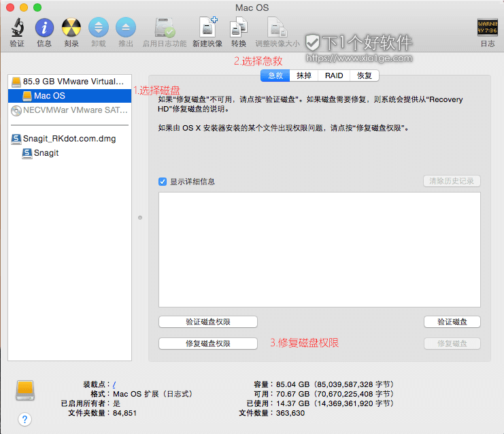Click the Unmount toolbar icon
504x434 pixels.
pyautogui.click(x=99, y=28)
